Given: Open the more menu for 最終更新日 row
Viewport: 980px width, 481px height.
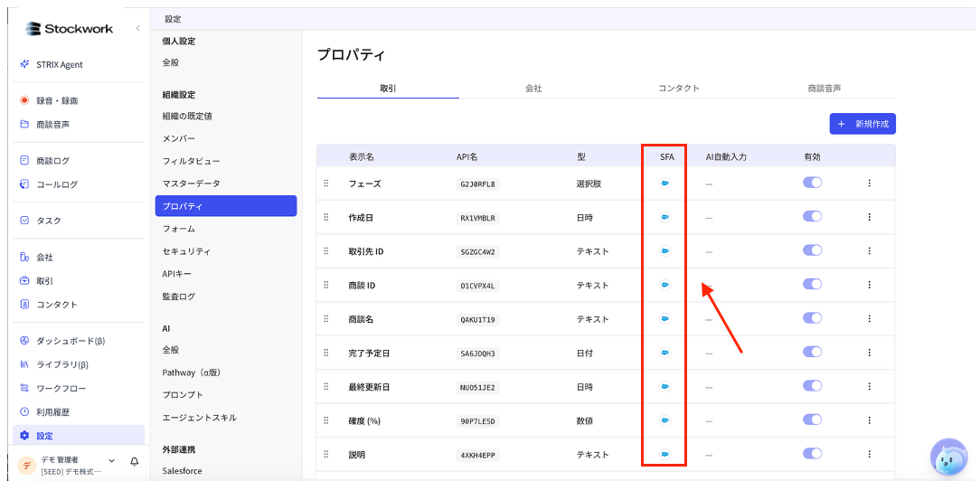Looking at the screenshot, I should tap(869, 387).
